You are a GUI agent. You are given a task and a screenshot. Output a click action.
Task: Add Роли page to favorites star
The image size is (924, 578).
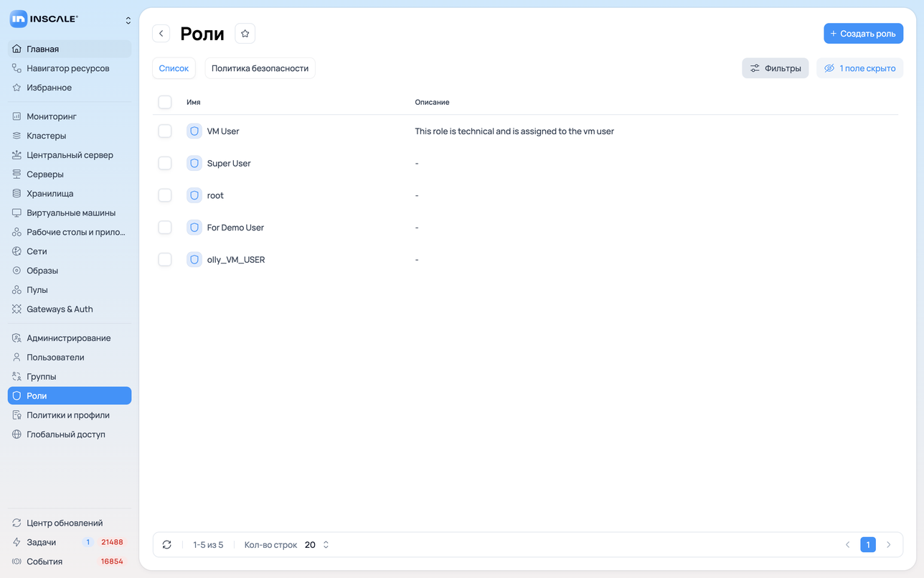coord(245,34)
